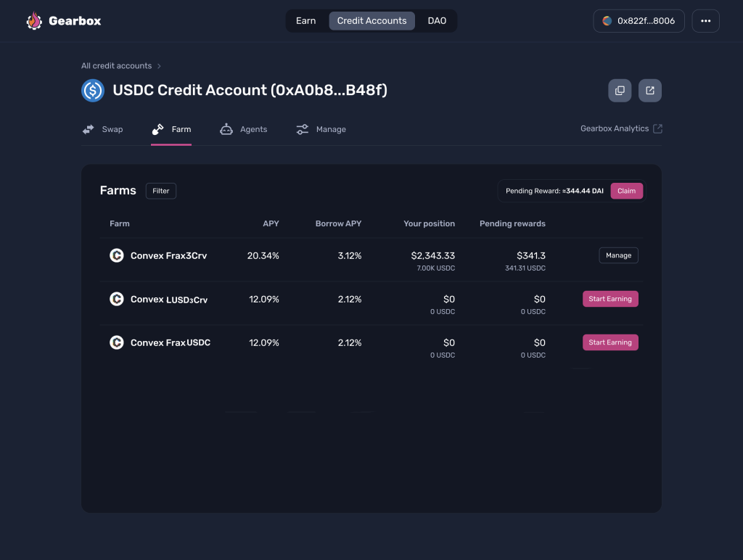Click the Gearbox brand name
The width and height of the screenshot is (743, 560).
(75, 21)
